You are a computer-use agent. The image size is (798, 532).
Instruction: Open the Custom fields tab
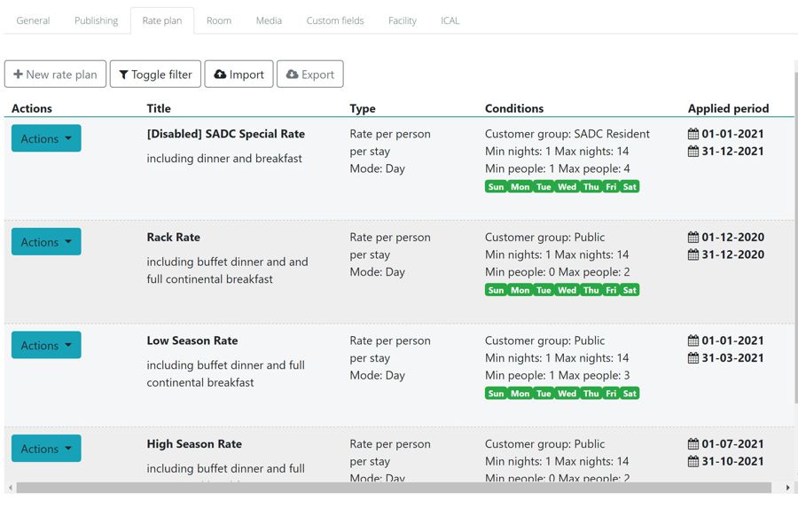point(335,20)
